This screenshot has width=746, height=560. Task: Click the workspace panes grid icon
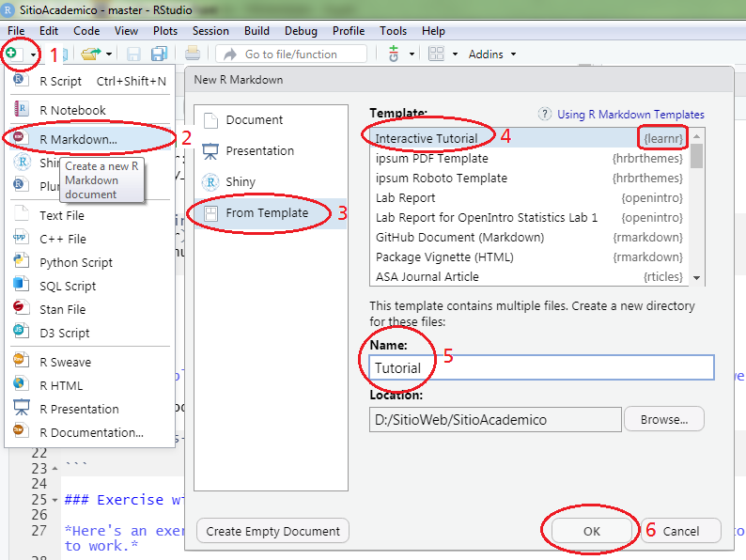[x=436, y=54]
